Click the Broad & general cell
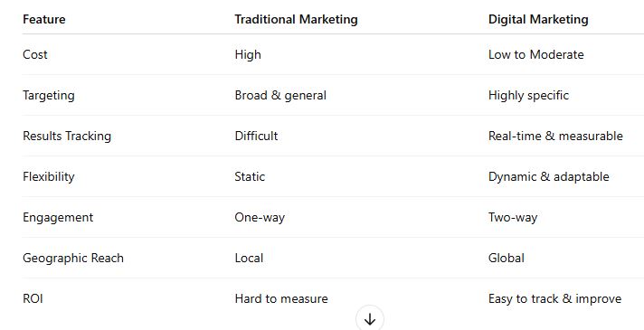 click(x=280, y=96)
